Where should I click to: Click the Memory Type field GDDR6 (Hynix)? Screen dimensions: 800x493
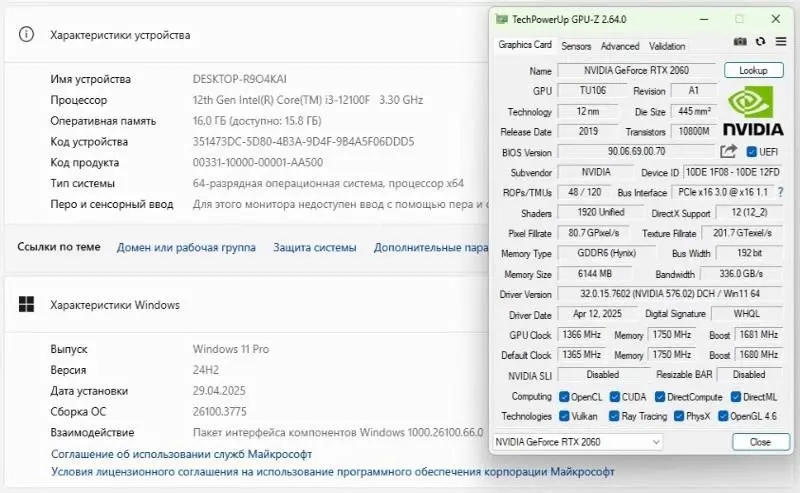coord(607,253)
